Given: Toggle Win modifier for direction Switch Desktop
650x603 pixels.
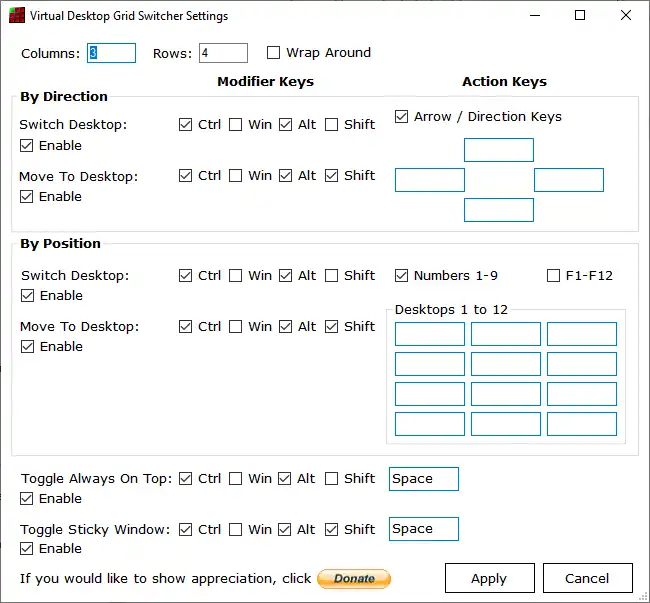Looking at the screenshot, I should click(x=236, y=125).
